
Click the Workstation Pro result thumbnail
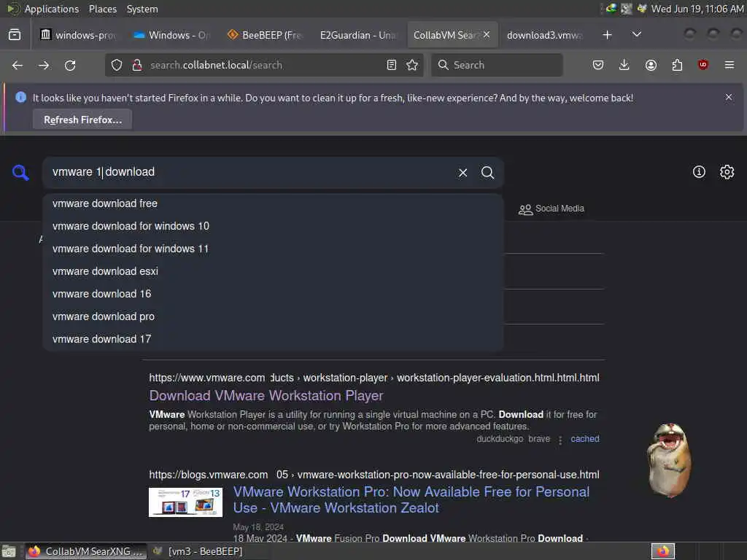tap(185, 502)
